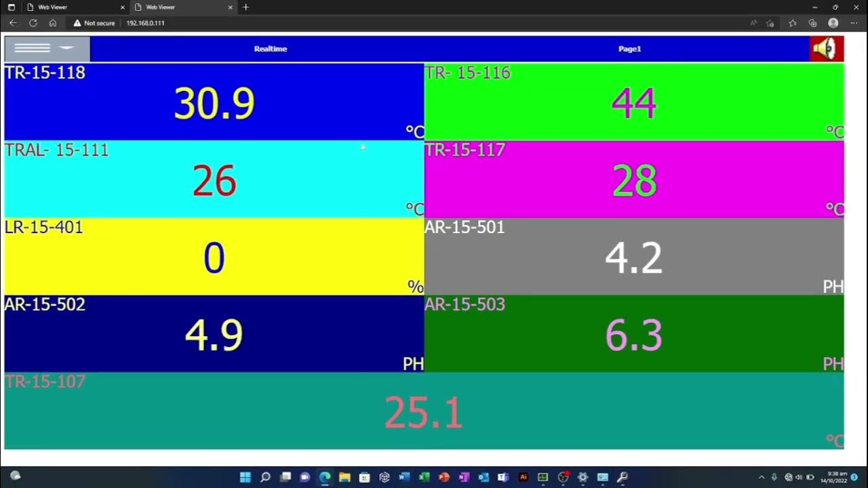Select TR-15-117 tile showing 28
The height and width of the screenshot is (488, 868).
point(634,179)
